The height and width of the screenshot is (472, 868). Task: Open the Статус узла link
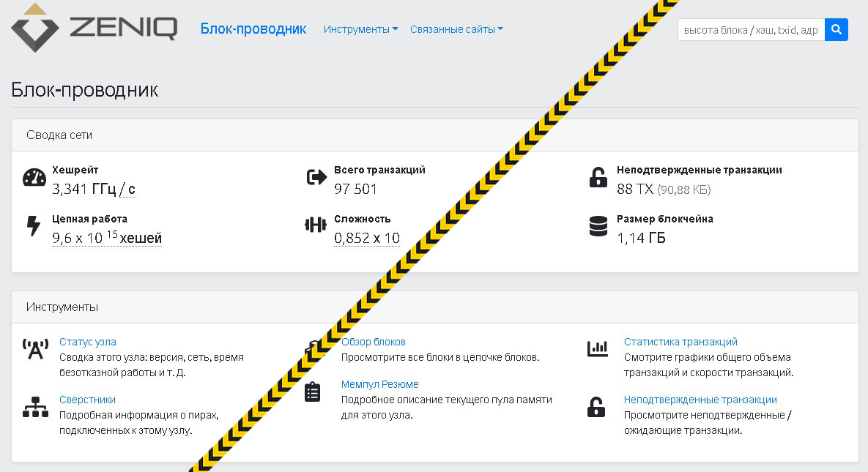[87, 342]
